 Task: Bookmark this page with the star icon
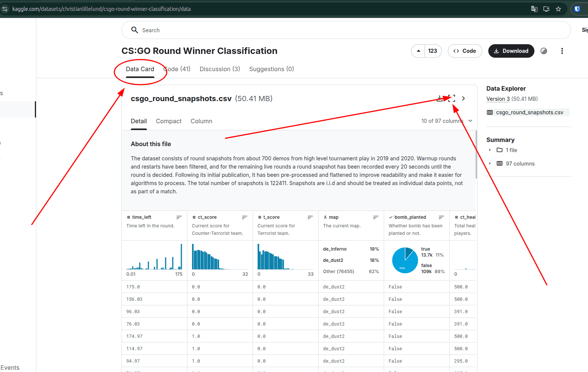[x=558, y=9]
